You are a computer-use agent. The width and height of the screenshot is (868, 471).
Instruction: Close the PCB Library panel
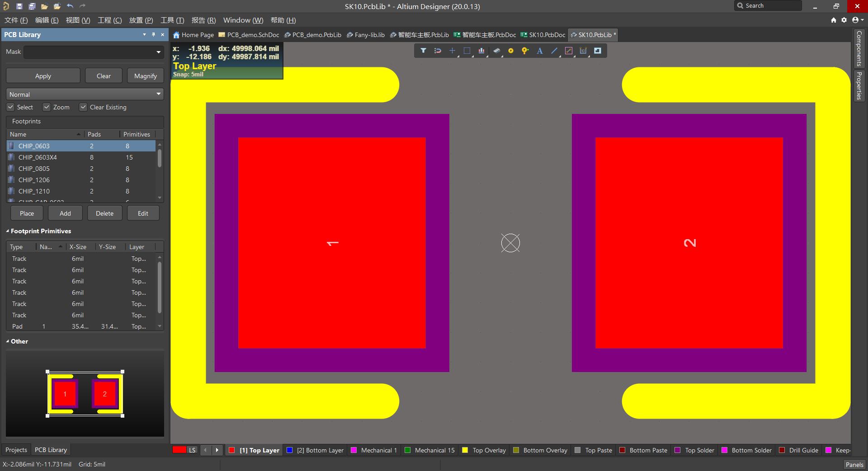coord(163,34)
